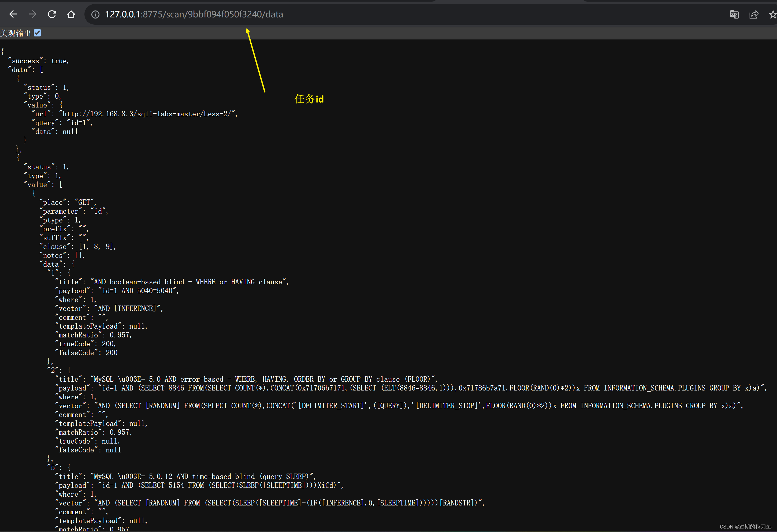Click the "ptype": 1 line
Image resolution: width=777 pixels, height=532 pixels.
pos(60,220)
